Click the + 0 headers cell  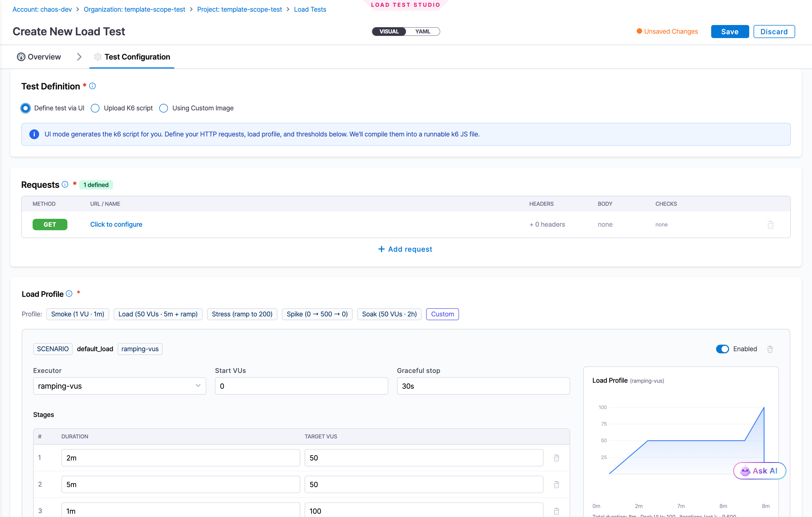[547, 224]
